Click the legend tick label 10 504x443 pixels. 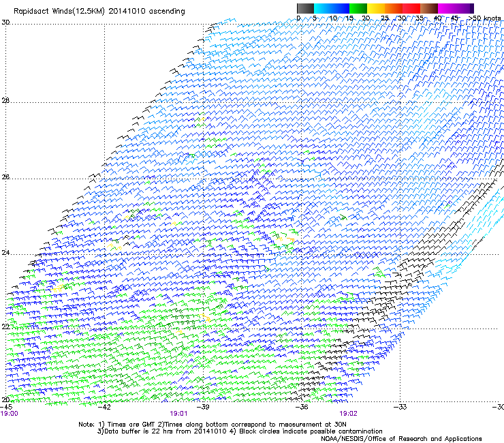click(333, 18)
